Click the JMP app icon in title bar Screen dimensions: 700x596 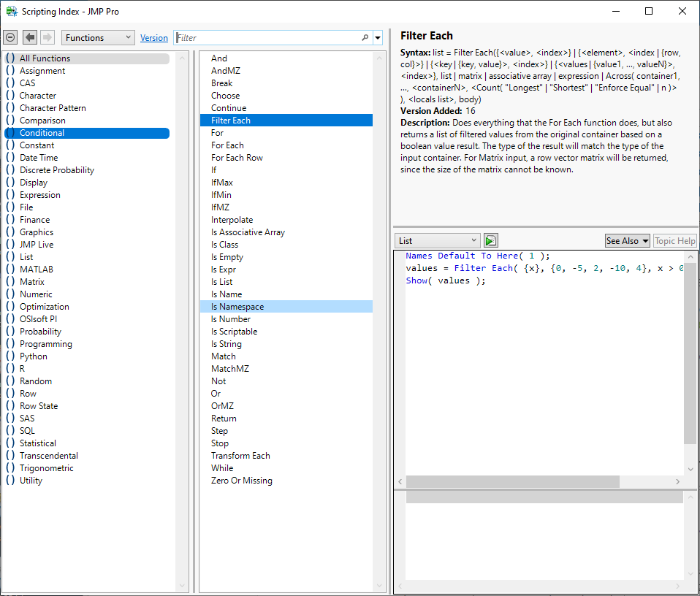coord(11,11)
